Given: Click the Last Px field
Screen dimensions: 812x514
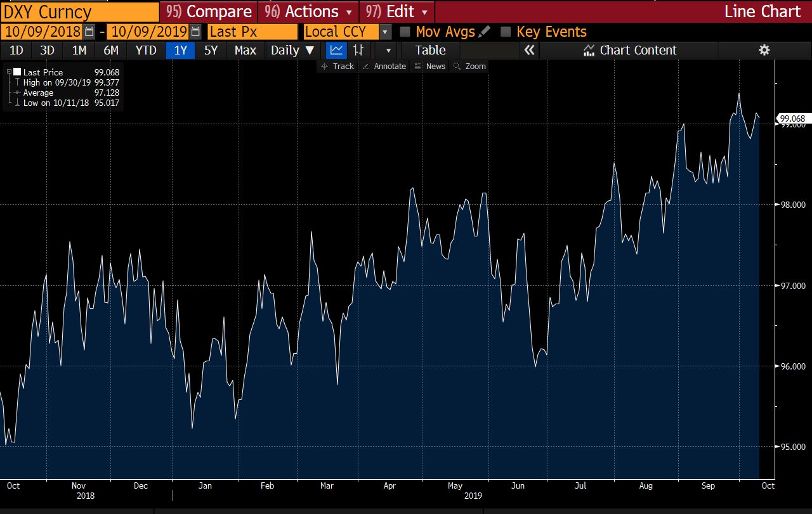Looking at the screenshot, I should [252, 32].
